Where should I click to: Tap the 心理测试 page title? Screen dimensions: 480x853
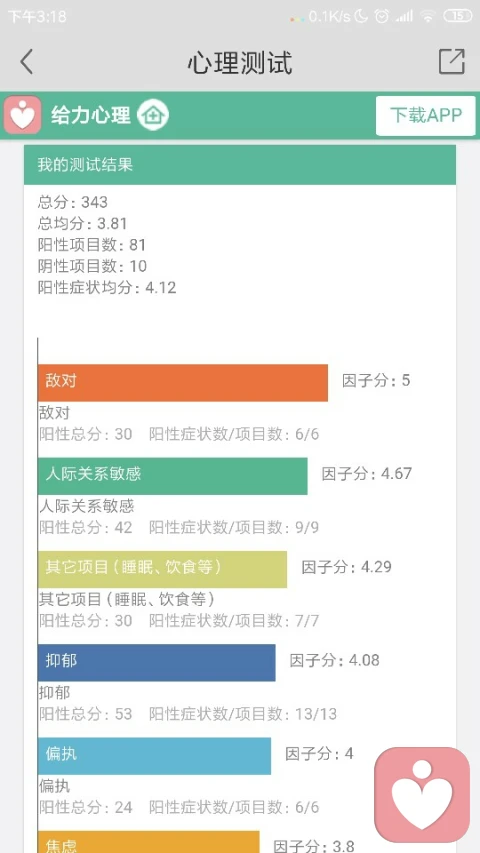click(x=240, y=63)
